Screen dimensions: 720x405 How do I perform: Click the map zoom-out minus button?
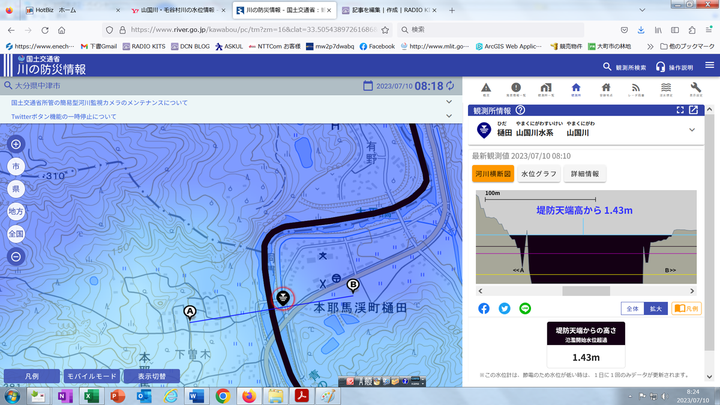tap(16, 256)
